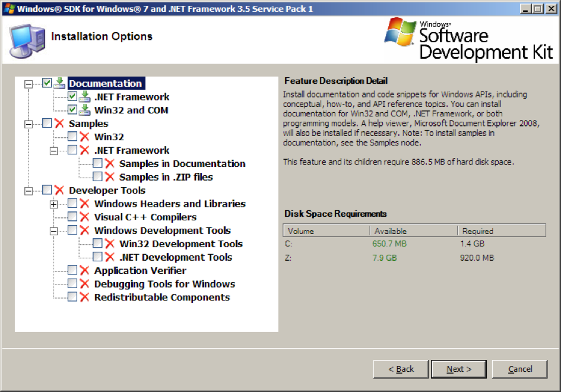Select Samples in .ZIP files label
Screen dimensions: 561x392
[166, 177]
